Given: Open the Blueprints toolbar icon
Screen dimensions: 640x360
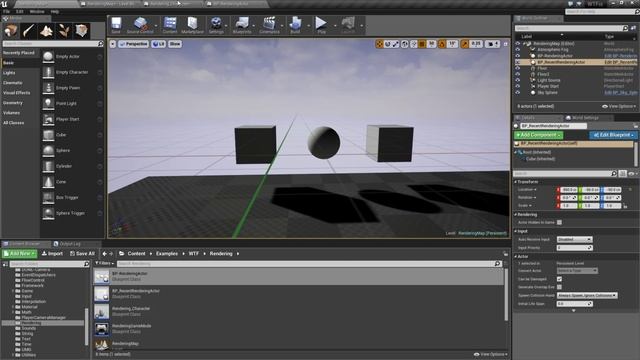Looking at the screenshot, I should (x=242, y=25).
